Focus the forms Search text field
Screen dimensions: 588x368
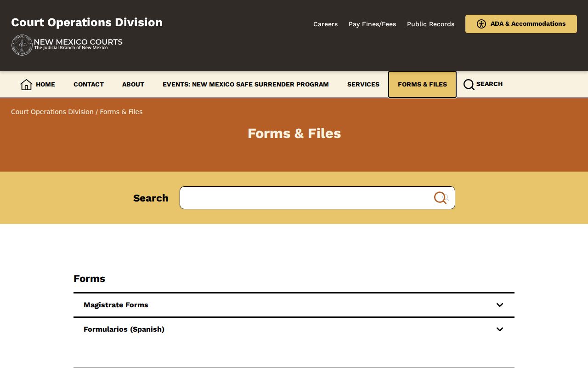(317, 198)
